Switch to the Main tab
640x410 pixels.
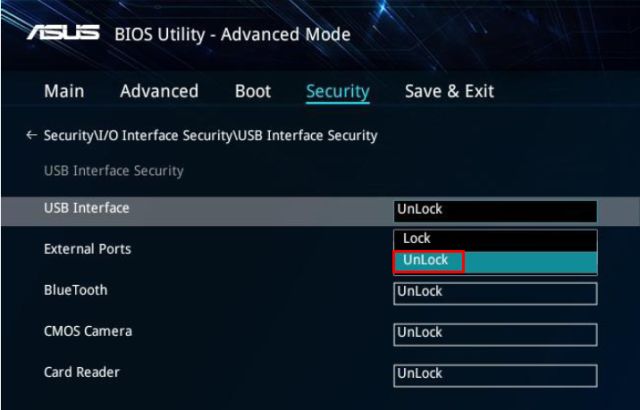pos(64,91)
